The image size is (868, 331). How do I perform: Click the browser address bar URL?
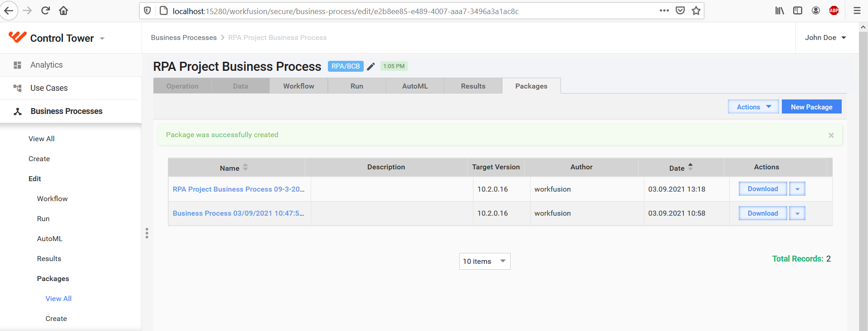click(x=346, y=11)
